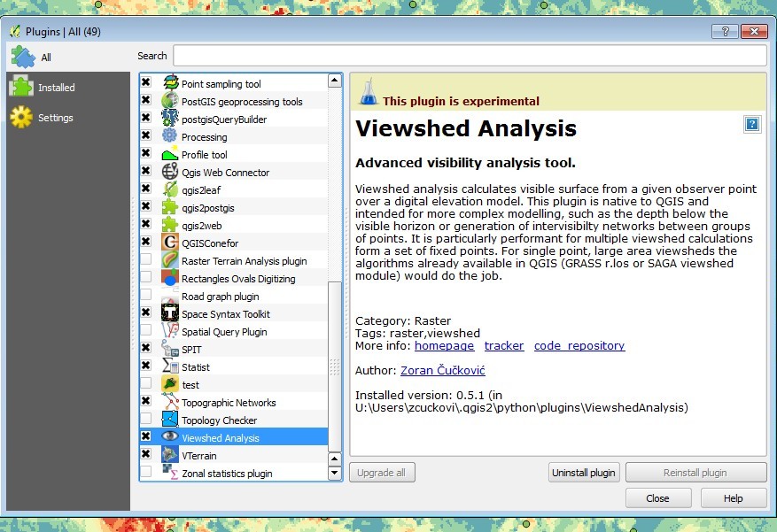Screen dimensions: 777x532
Task: Click the Zonal statistics plugin icon
Action: pos(170,472)
